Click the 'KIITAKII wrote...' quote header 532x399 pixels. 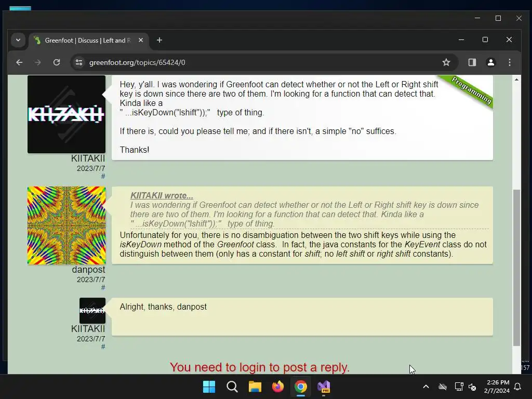tap(162, 196)
